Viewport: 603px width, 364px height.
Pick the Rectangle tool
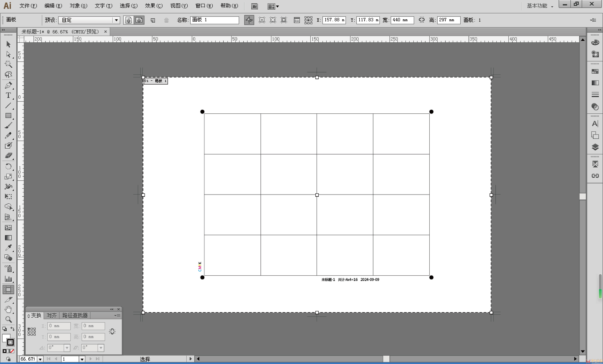(x=8, y=115)
